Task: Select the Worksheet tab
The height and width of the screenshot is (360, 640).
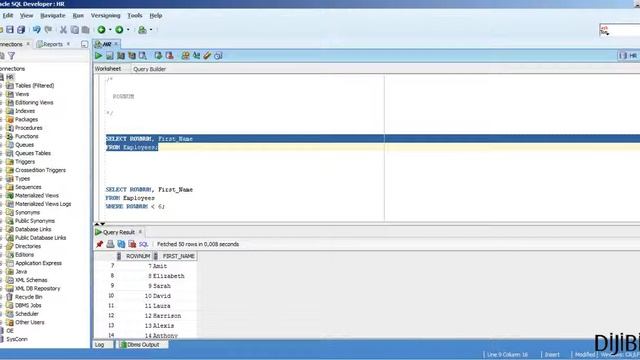Action: [108, 69]
